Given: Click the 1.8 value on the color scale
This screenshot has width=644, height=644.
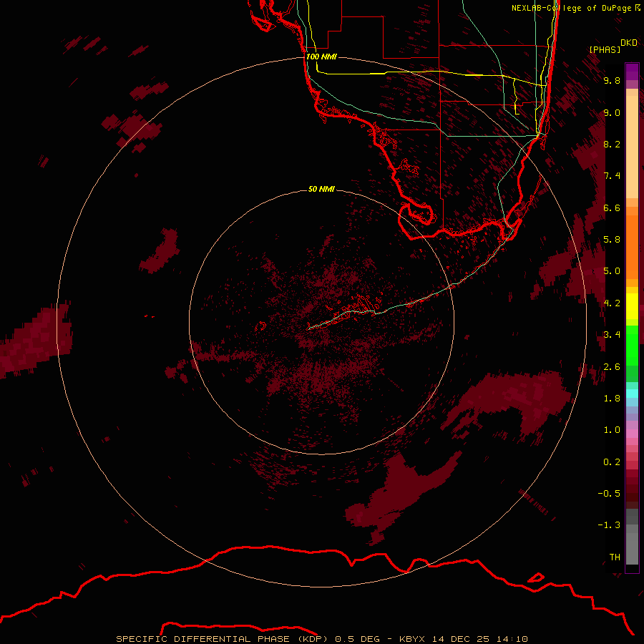Looking at the screenshot, I should [x=612, y=399].
